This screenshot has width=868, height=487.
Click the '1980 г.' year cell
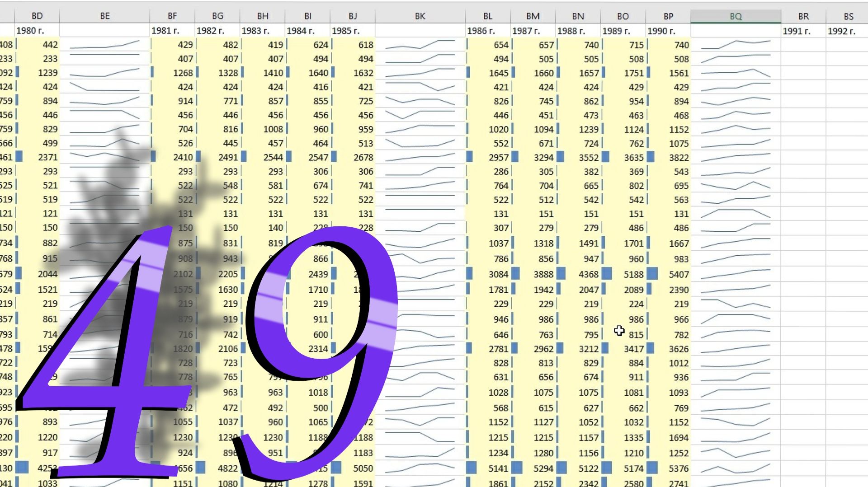[x=37, y=31]
